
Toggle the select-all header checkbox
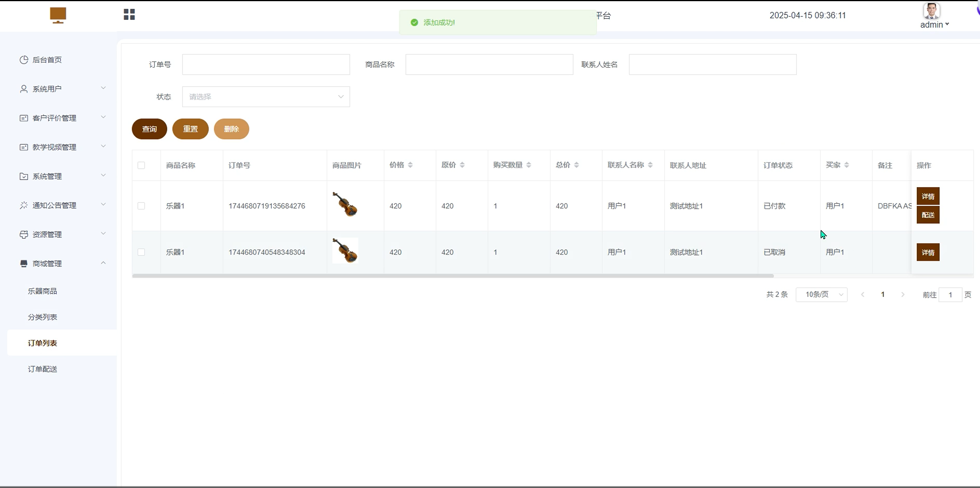141,165
